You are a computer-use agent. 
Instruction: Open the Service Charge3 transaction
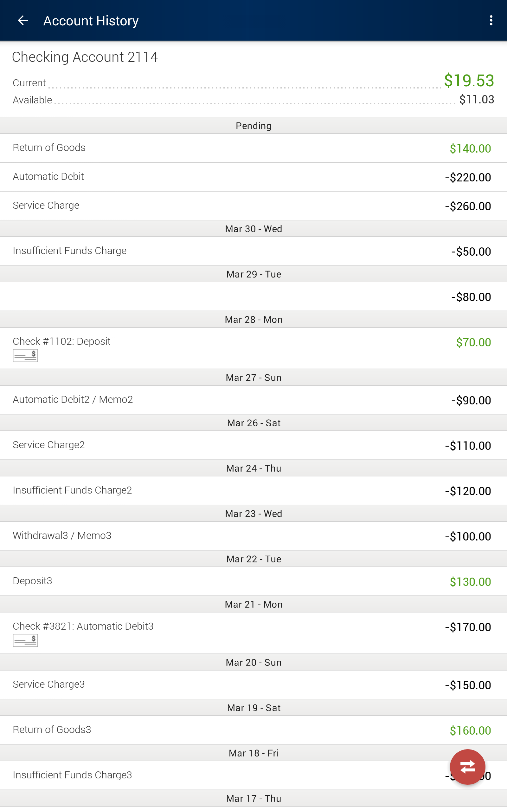pos(253,684)
